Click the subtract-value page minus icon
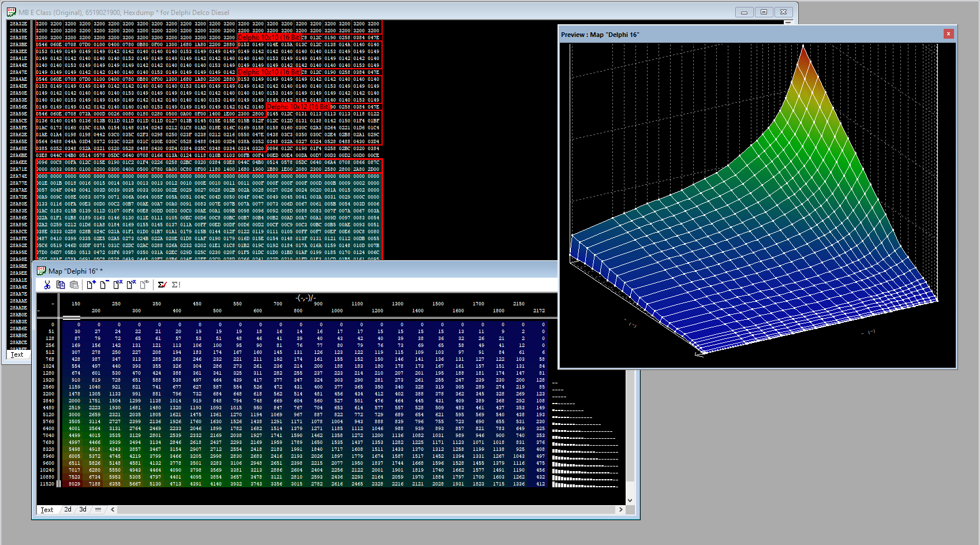This screenshot has width=980, height=545. (104, 285)
